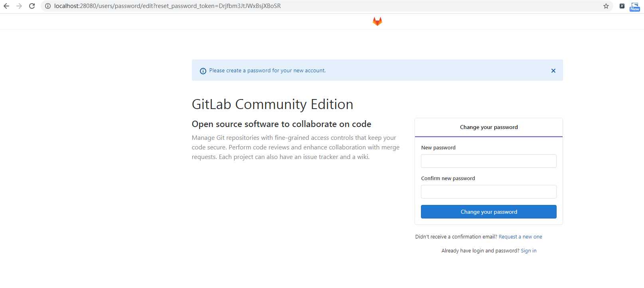
Task: View site information icon in address bar
Action: (47, 6)
